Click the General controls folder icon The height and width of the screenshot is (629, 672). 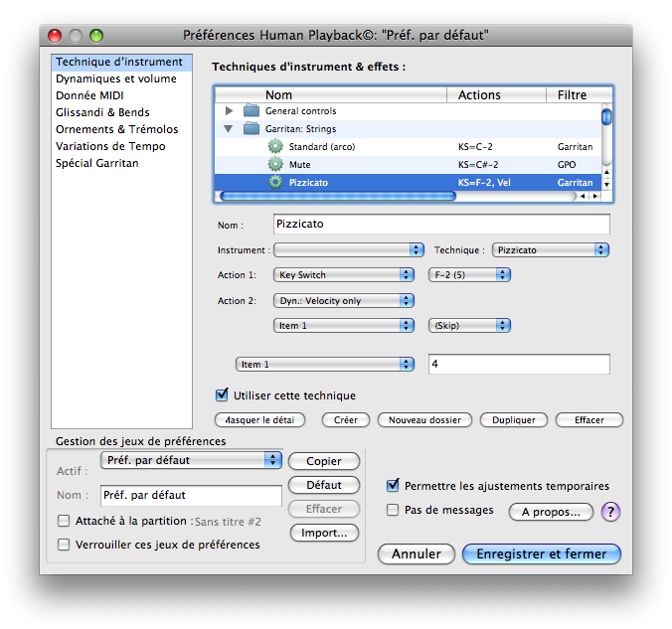click(x=251, y=111)
